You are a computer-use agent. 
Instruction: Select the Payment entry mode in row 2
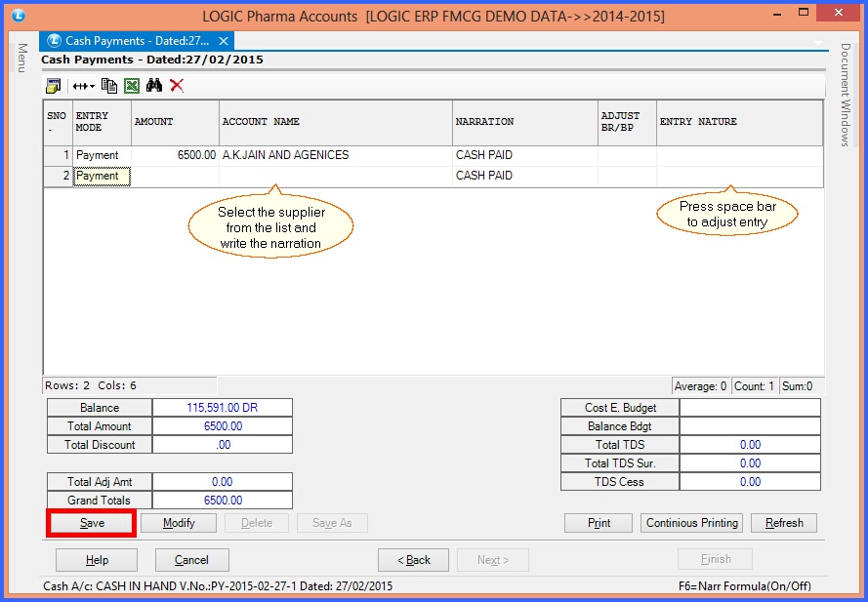tap(102, 176)
